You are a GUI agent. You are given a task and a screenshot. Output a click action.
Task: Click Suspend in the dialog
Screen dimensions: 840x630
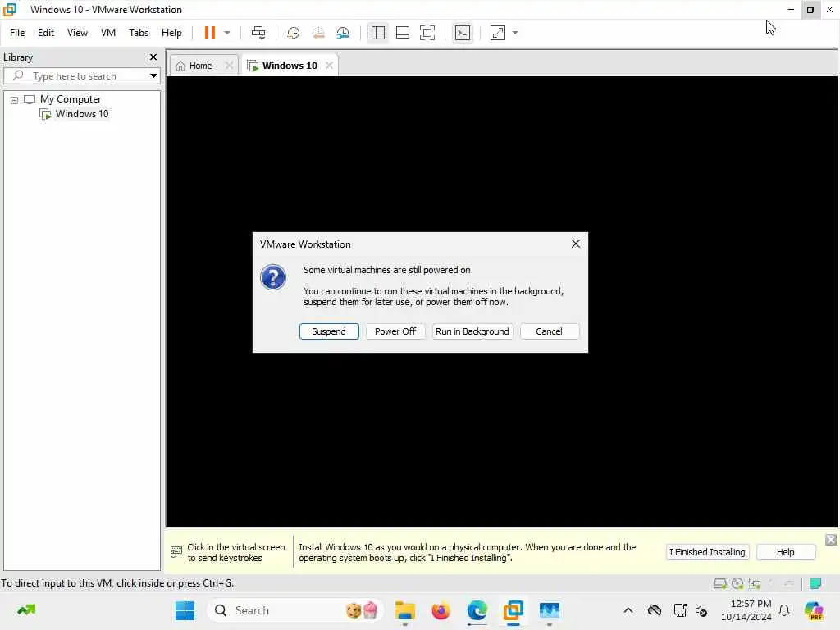click(x=329, y=331)
